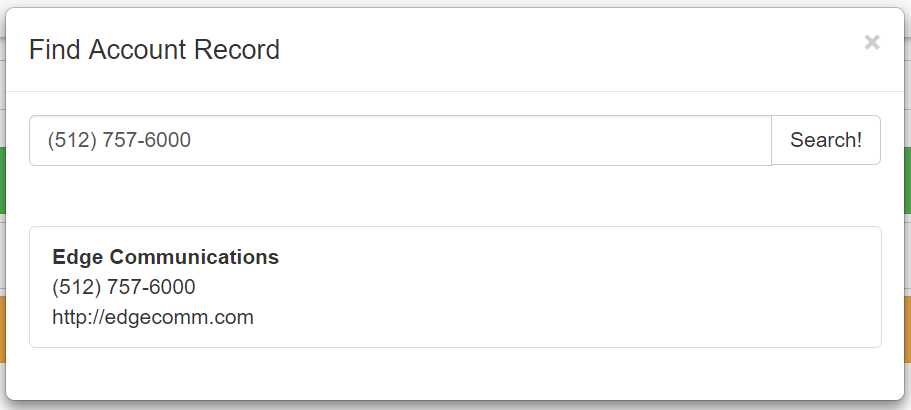Click the (512) 757-6000 phone in result

pyautogui.click(x=124, y=287)
